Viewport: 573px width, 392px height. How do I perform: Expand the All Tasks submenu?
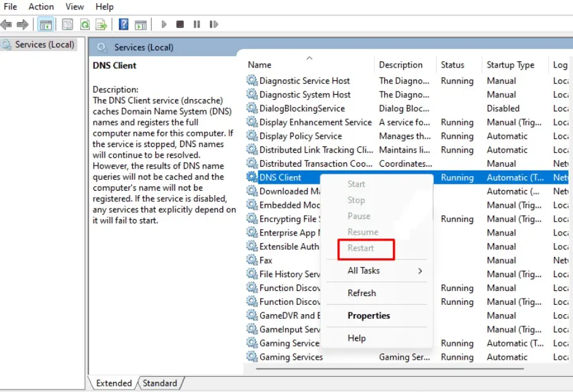(x=365, y=271)
